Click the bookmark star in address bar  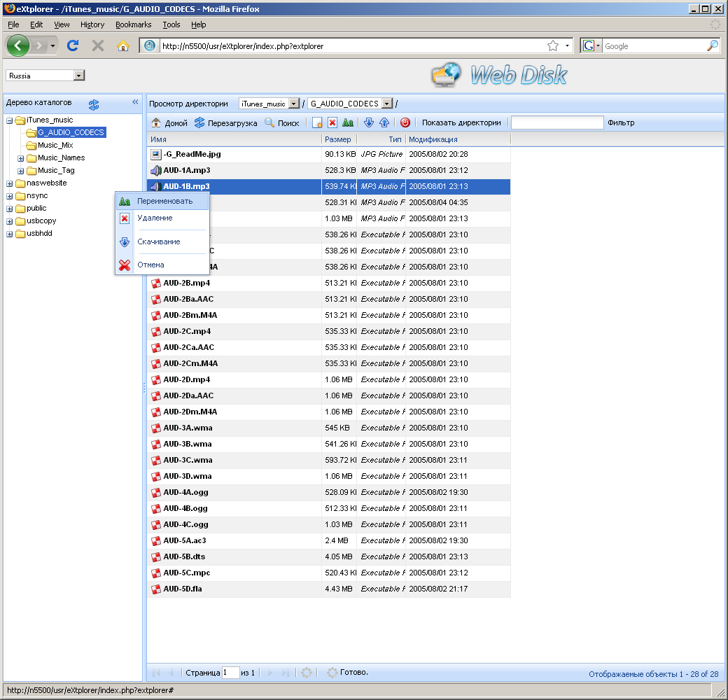(552, 45)
